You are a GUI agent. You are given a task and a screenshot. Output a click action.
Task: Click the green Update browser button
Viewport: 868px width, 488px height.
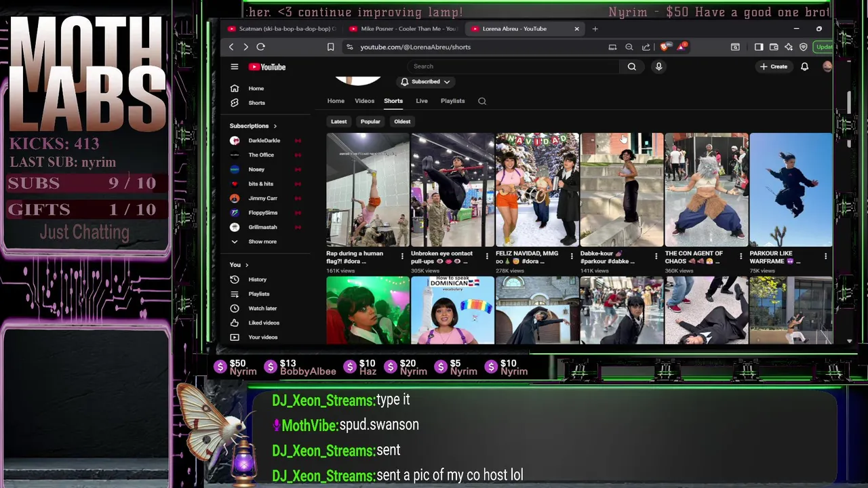823,47
